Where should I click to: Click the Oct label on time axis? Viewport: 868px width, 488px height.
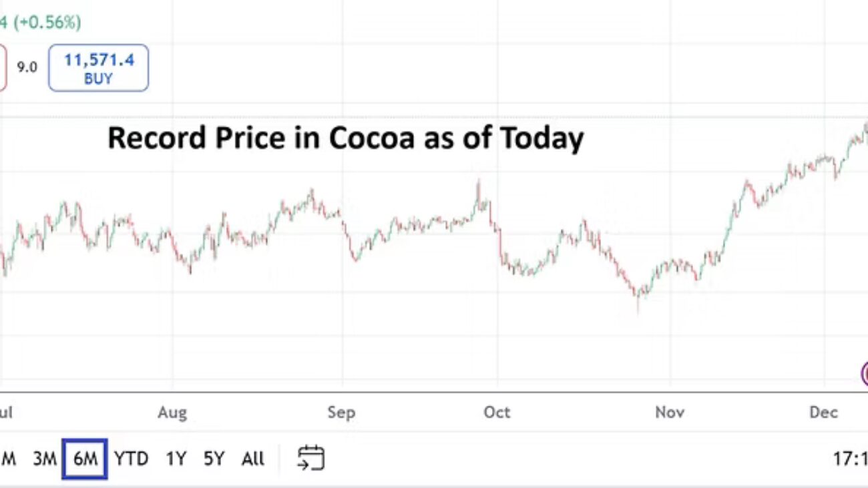[x=497, y=413]
